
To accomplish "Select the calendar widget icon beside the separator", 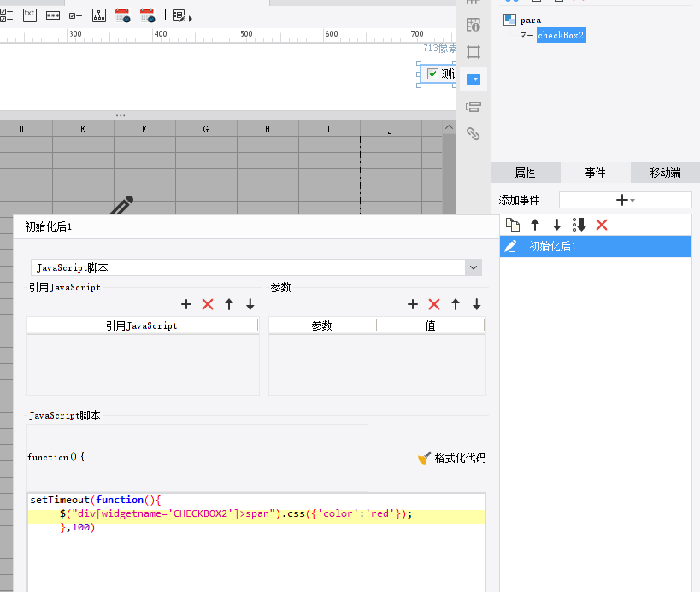I will [147, 15].
